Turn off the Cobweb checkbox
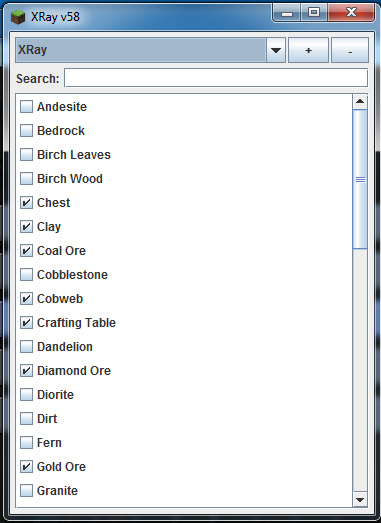 (x=26, y=299)
